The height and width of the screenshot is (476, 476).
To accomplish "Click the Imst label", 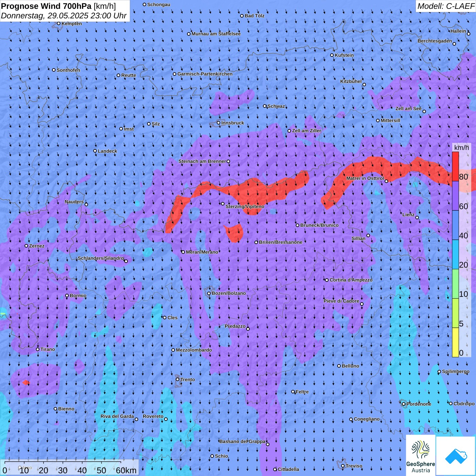I will coord(129,129).
